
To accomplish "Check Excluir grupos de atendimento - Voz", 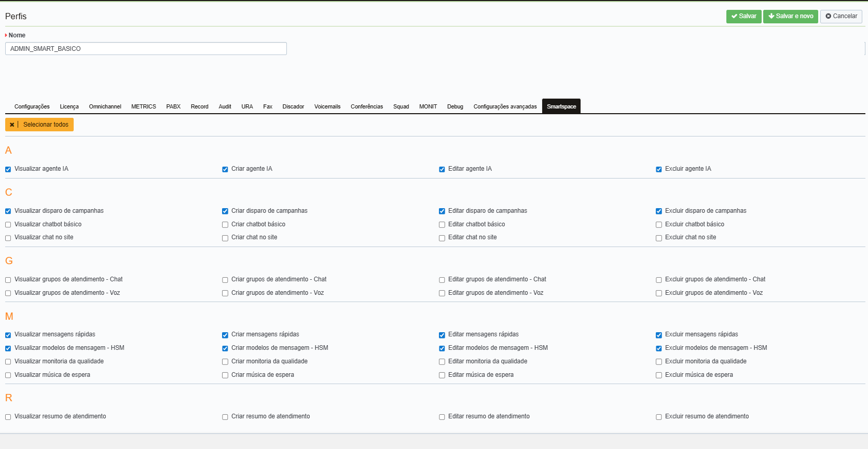I will (659, 293).
